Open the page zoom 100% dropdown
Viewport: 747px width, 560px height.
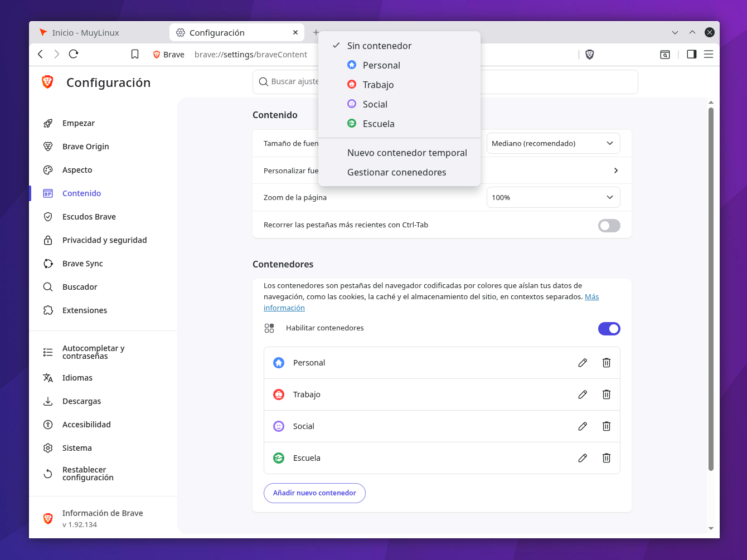553,197
